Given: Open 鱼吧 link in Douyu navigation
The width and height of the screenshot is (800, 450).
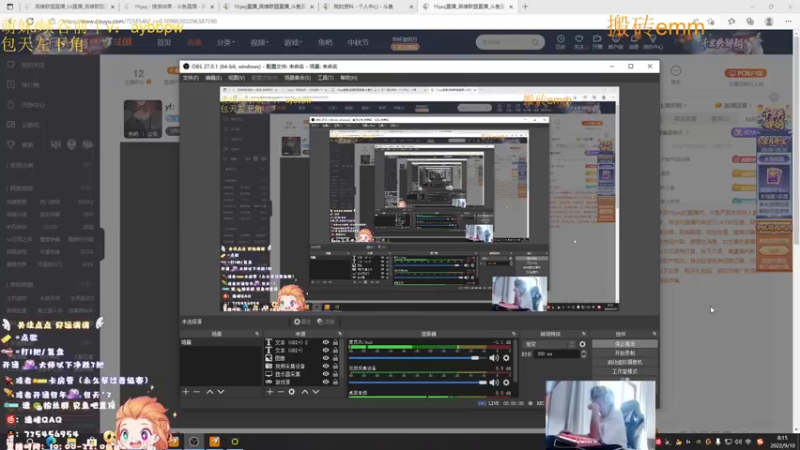Looking at the screenshot, I should [325, 42].
